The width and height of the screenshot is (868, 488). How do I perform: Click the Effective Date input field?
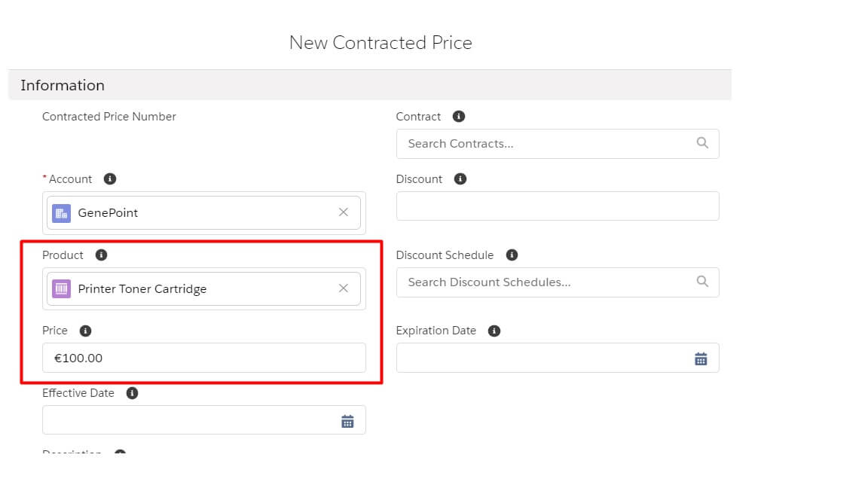point(188,420)
